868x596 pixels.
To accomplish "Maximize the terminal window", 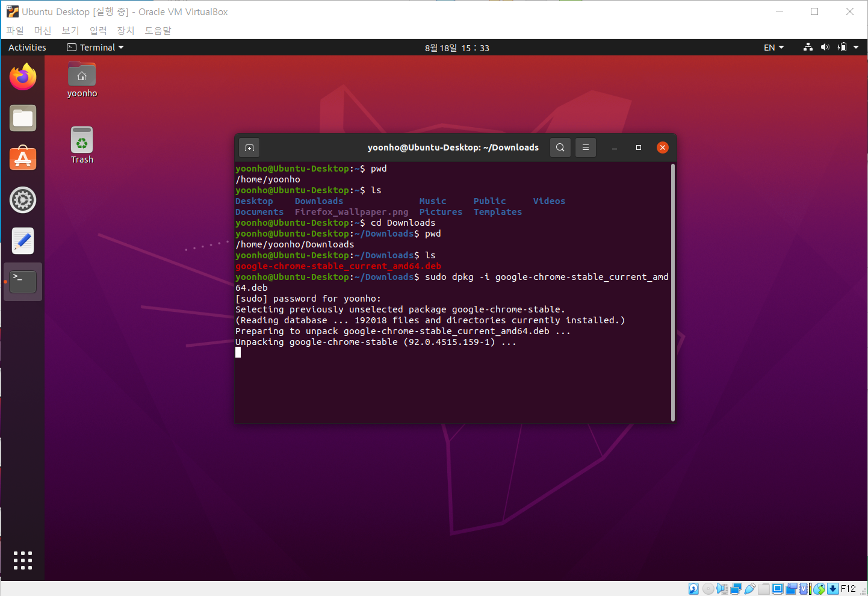I will [639, 147].
